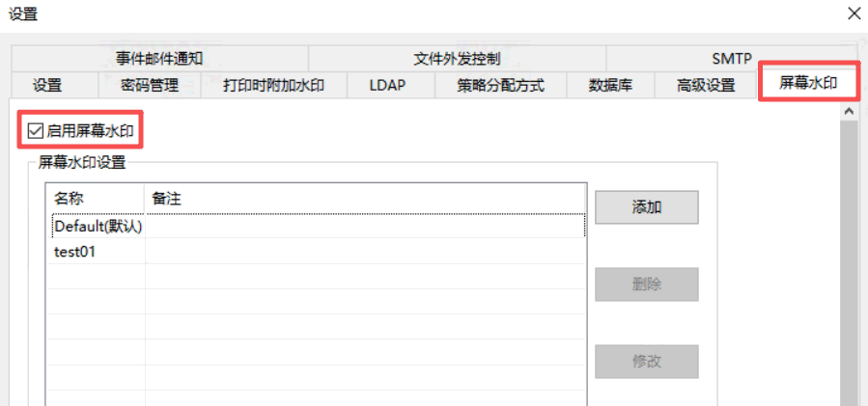Click the 名称 column header
Image resolution: width=868 pixels, height=406 pixels.
point(96,199)
